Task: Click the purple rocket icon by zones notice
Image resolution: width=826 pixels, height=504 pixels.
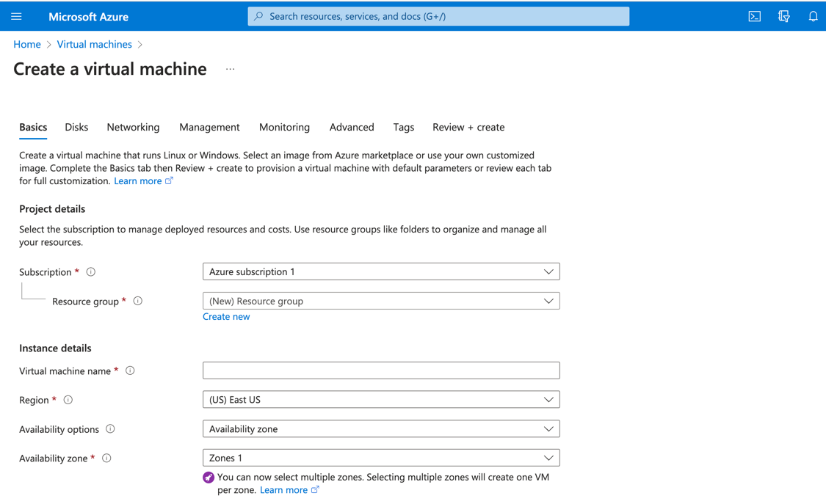Action: tap(209, 477)
